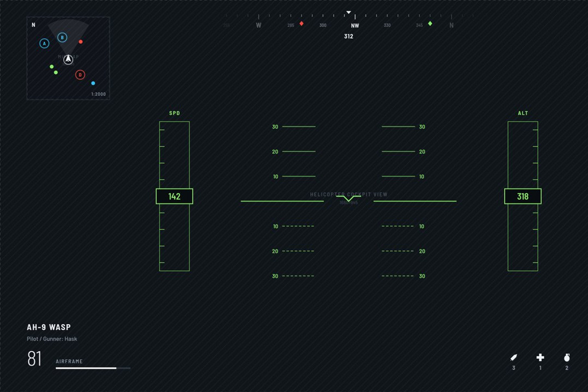Viewport: 588px width, 392px height.
Task: Click the grenade count 2
Action: 567,368
